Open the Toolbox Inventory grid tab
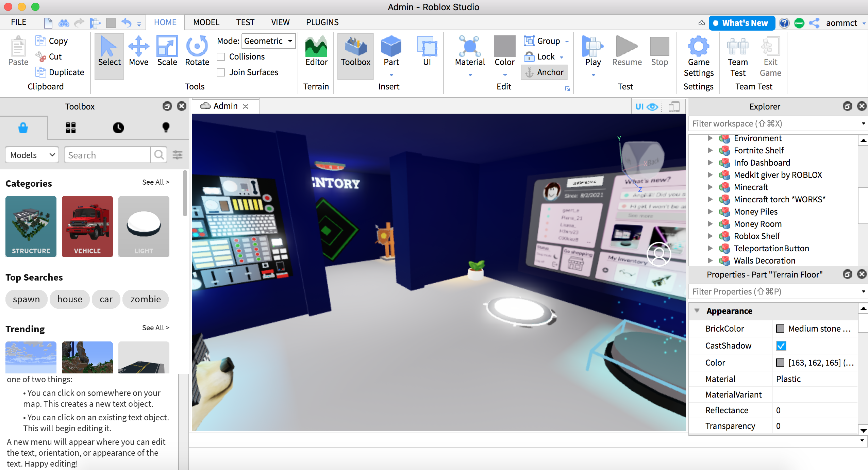 tap(71, 128)
